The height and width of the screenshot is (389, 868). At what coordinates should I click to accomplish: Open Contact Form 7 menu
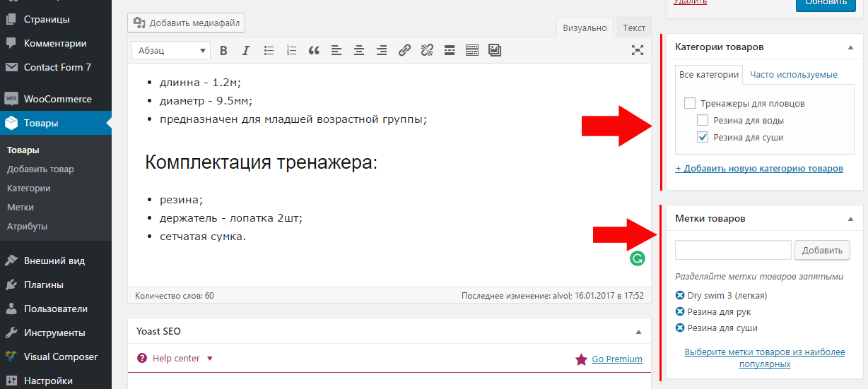[x=56, y=67]
